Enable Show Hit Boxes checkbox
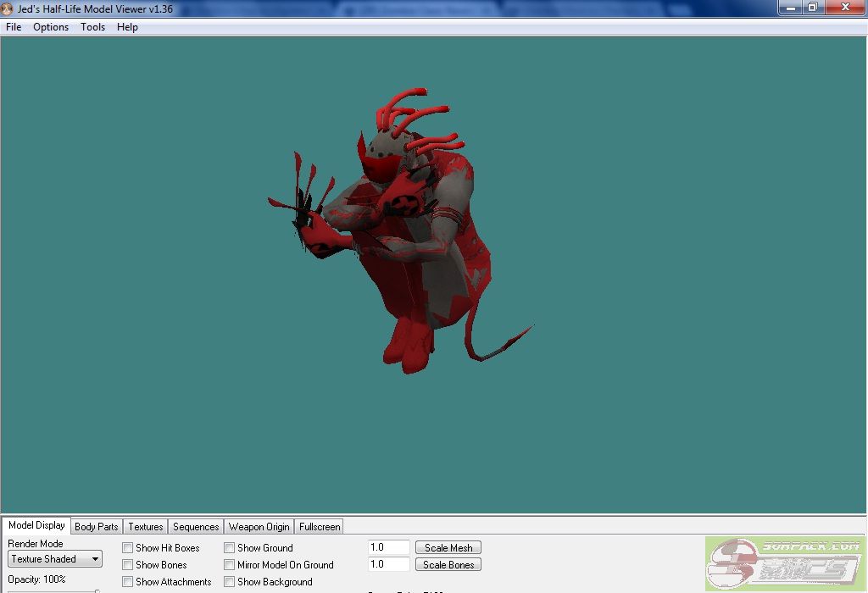The height and width of the screenshot is (593, 868). (x=128, y=547)
